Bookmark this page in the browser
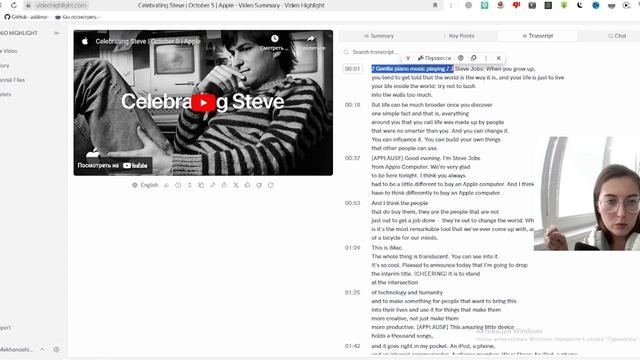The image size is (640, 360). tap(435, 5)
